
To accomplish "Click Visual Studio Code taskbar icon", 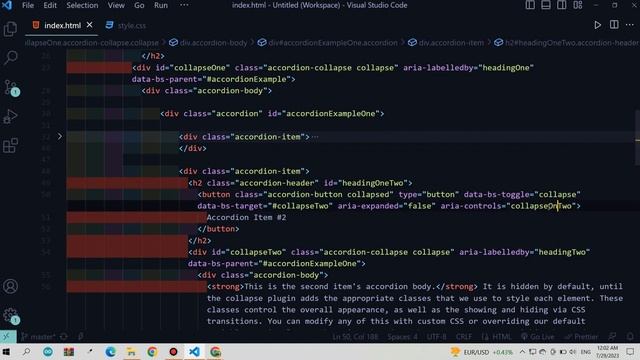I will [195, 352].
